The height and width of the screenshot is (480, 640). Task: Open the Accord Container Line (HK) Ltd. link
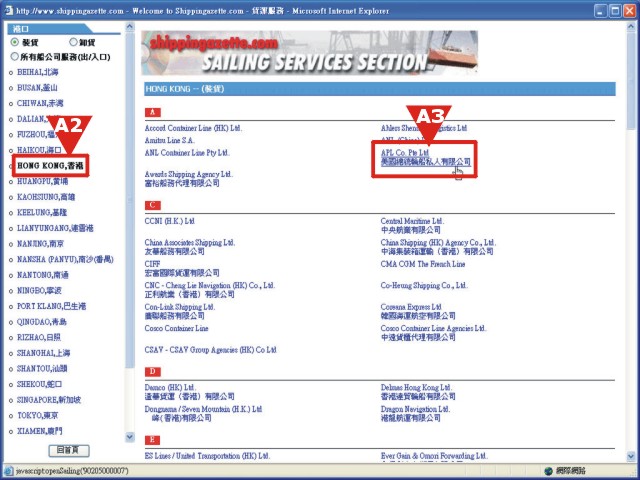[x=193, y=128]
